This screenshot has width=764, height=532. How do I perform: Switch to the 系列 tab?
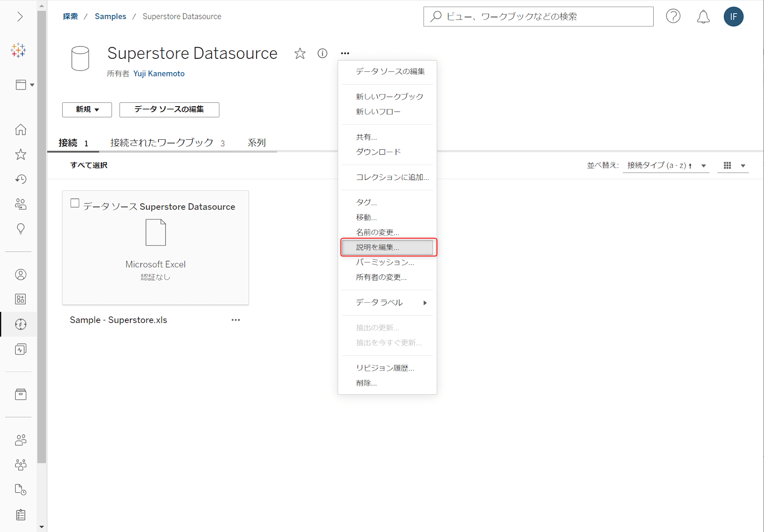coord(257,143)
